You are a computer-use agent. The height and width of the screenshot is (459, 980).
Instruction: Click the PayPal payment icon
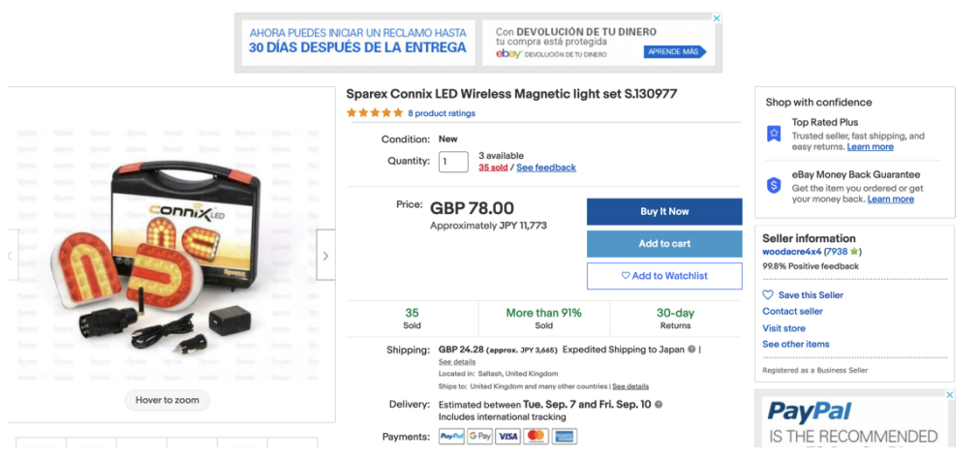pos(451,437)
